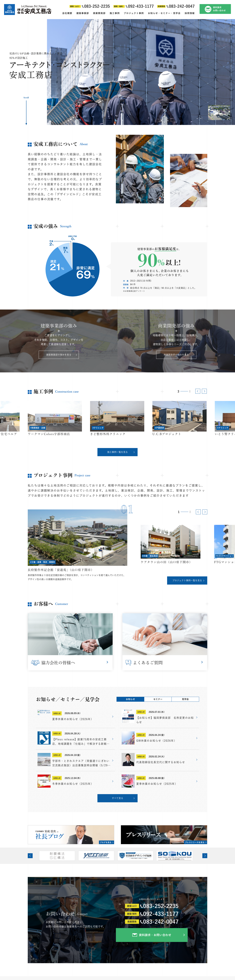Viewport: 235px width, 980px height.
Task: Click 商業開発部の強みを見る button
Action: click(176, 355)
